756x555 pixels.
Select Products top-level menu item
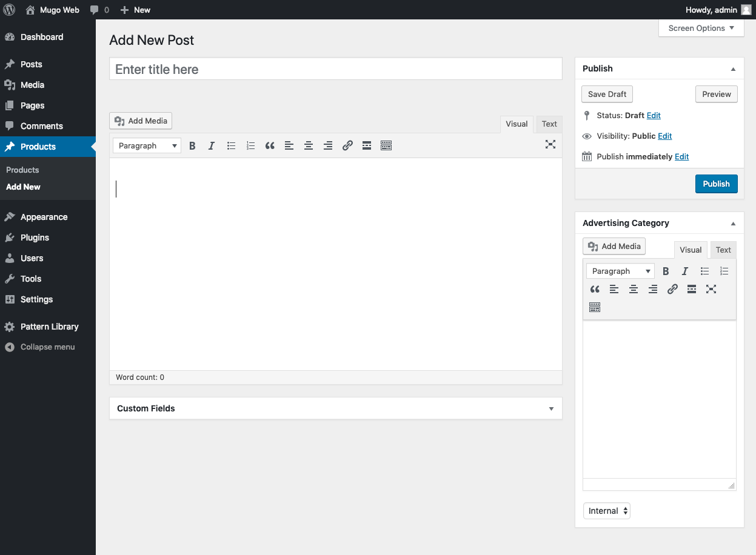[48, 147]
